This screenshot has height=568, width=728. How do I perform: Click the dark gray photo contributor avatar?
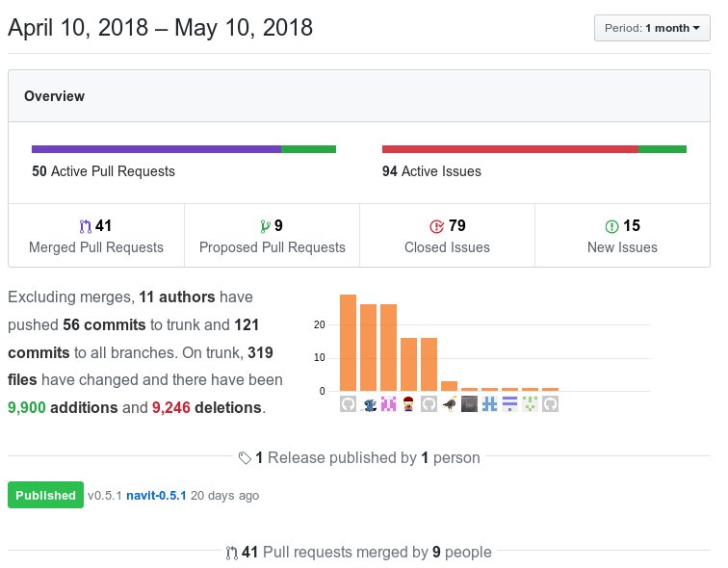(x=469, y=403)
